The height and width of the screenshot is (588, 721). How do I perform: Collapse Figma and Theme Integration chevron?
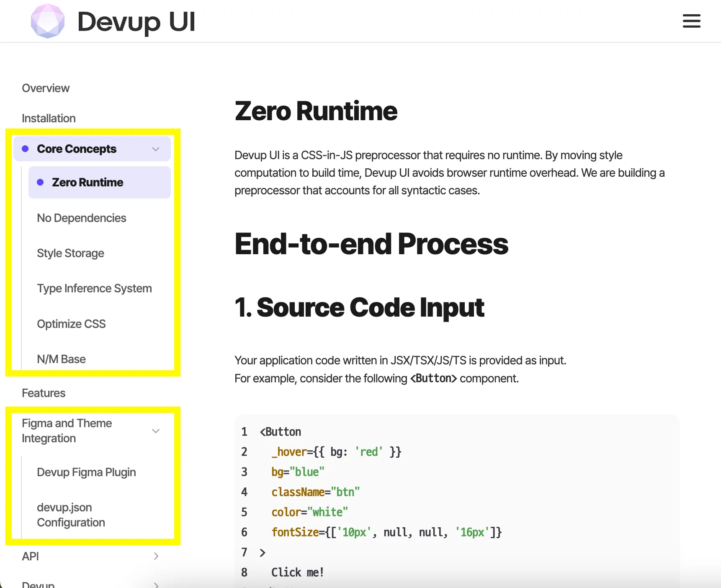pos(156,431)
